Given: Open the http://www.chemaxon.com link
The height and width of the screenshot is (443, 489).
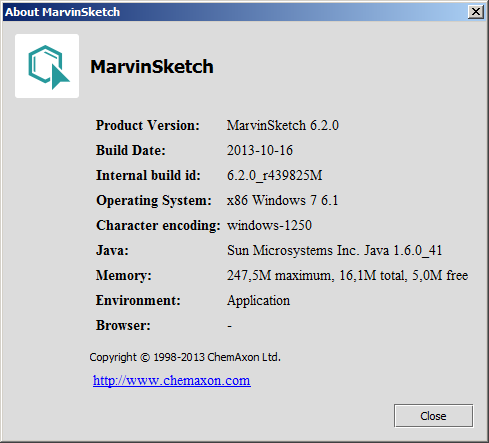Looking at the screenshot, I should pos(172,380).
